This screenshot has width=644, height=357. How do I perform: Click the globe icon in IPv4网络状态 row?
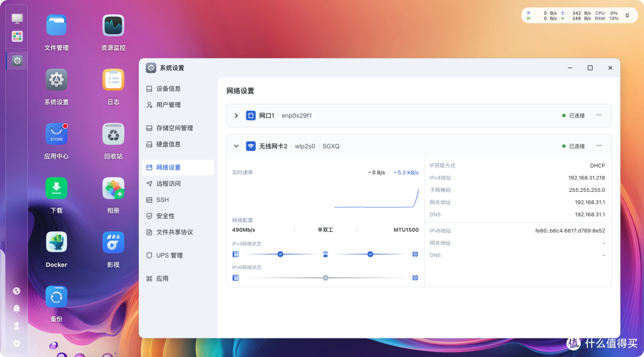415,254
